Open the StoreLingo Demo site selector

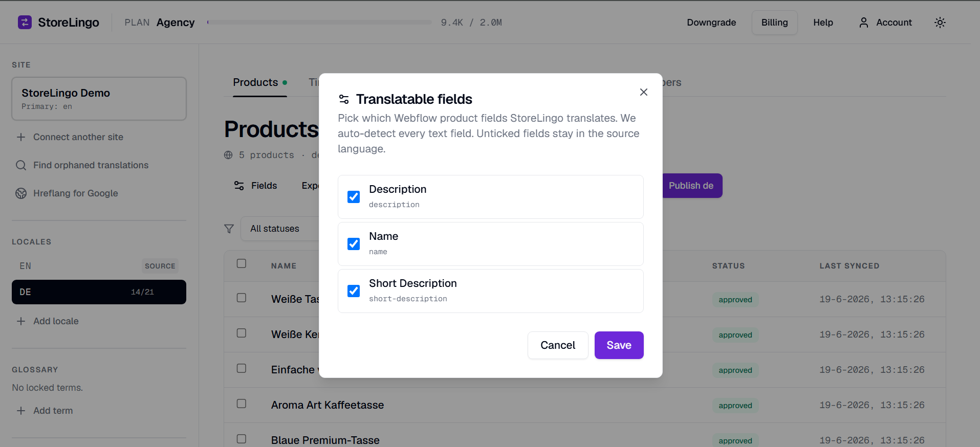point(99,99)
